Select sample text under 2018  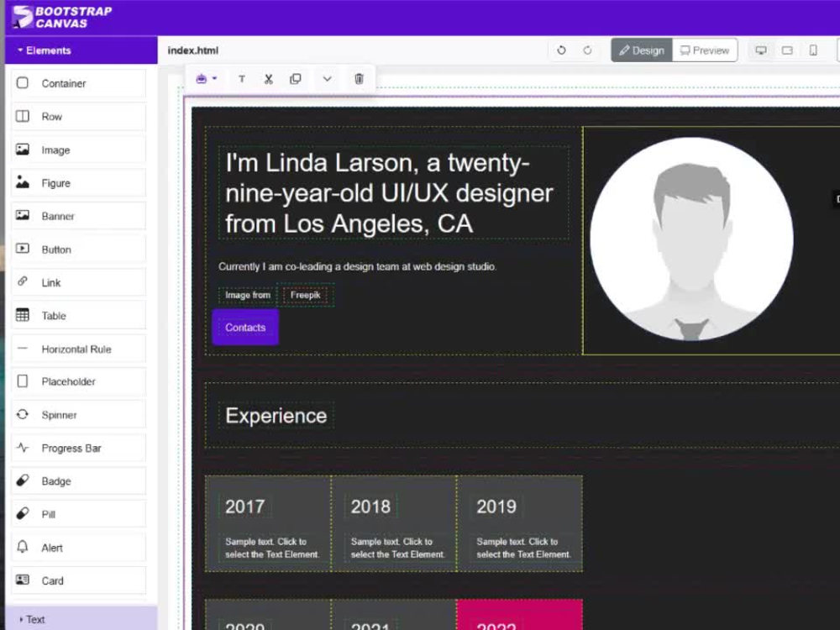(x=398, y=548)
